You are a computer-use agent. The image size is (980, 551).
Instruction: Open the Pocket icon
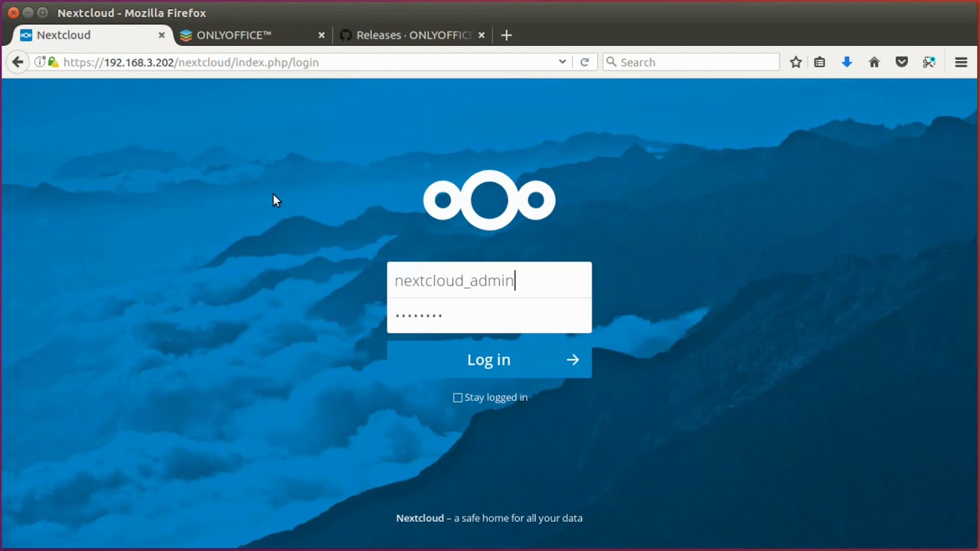pos(902,62)
